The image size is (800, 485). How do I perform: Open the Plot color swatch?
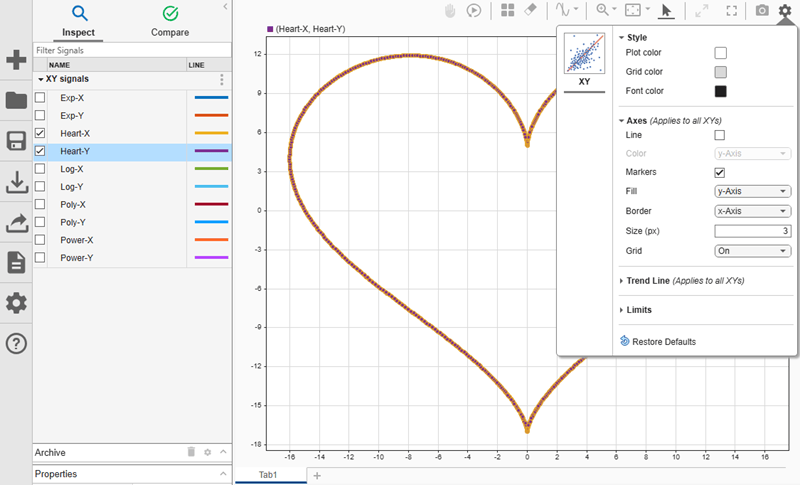tap(720, 53)
